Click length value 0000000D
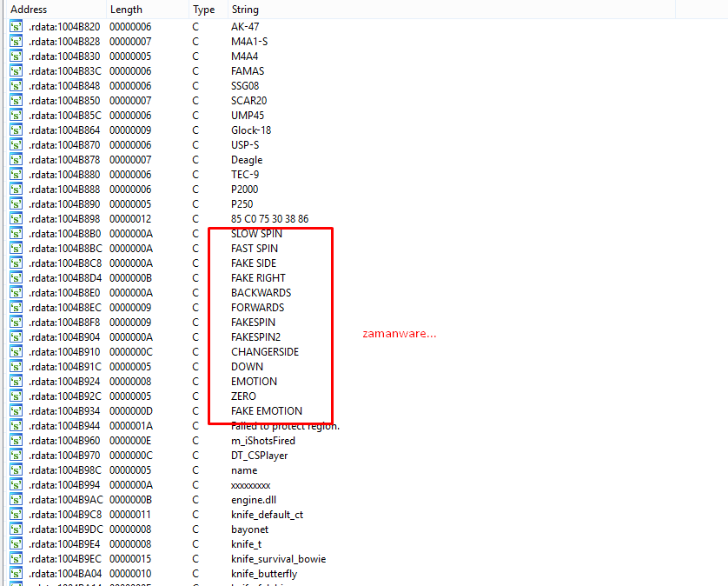The height and width of the screenshot is (586, 728). coord(131,411)
